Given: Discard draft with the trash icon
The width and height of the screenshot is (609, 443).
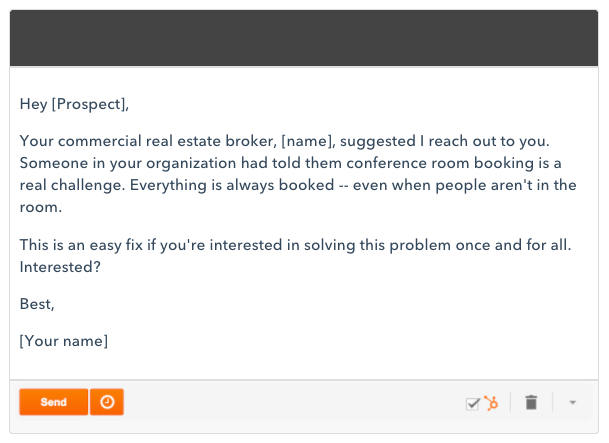Looking at the screenshot, I should 531,402.
